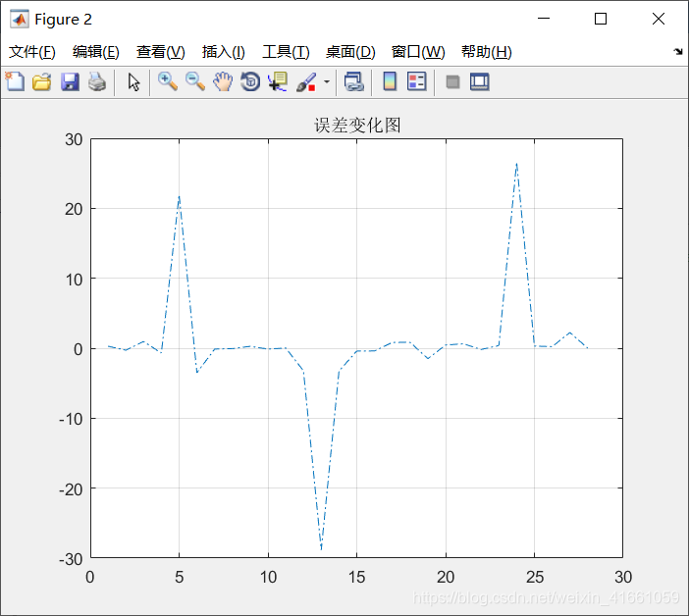Image resolution: width=689 pixels, height=616 pixels.
Task: Open the 工具(T) menu
Action: (x=286, y=52)
